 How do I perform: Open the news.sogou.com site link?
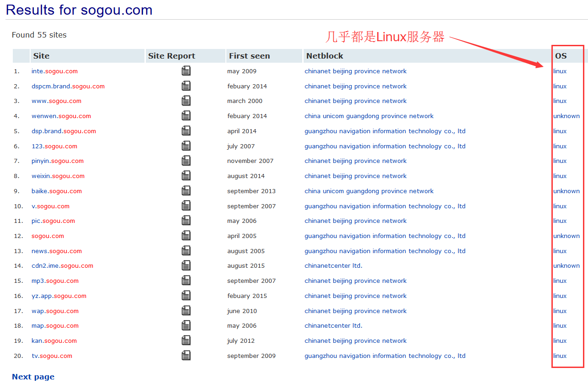pos(57,251)
